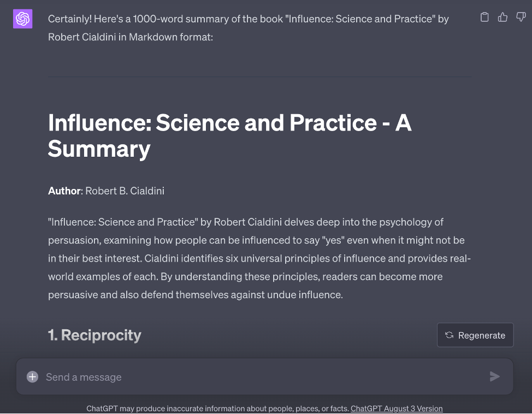Give the response a thumbs up
This screenshot has width=532, height=414.
pyautogui.click(x=503, y=17)
